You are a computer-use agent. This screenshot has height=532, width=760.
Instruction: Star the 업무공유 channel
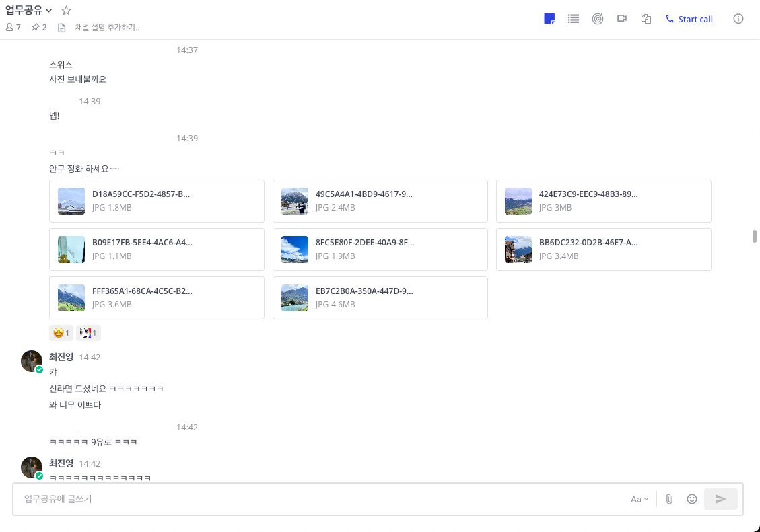pos(67,10)
